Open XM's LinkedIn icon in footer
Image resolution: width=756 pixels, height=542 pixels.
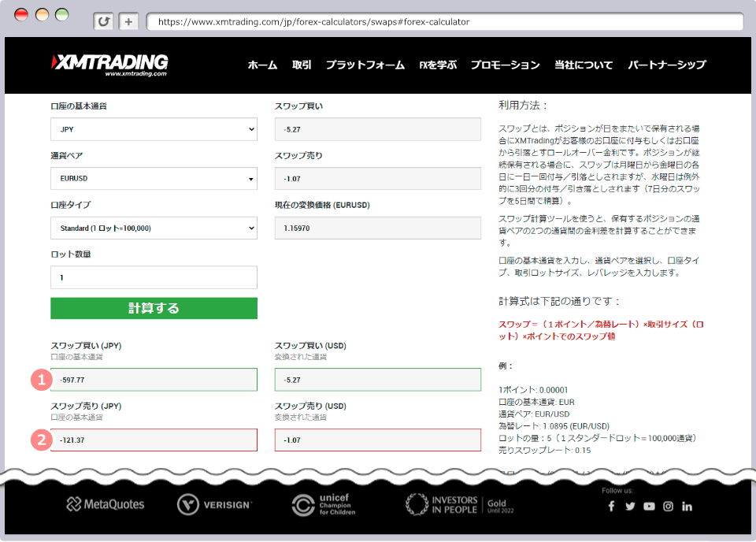coord(687,507)
